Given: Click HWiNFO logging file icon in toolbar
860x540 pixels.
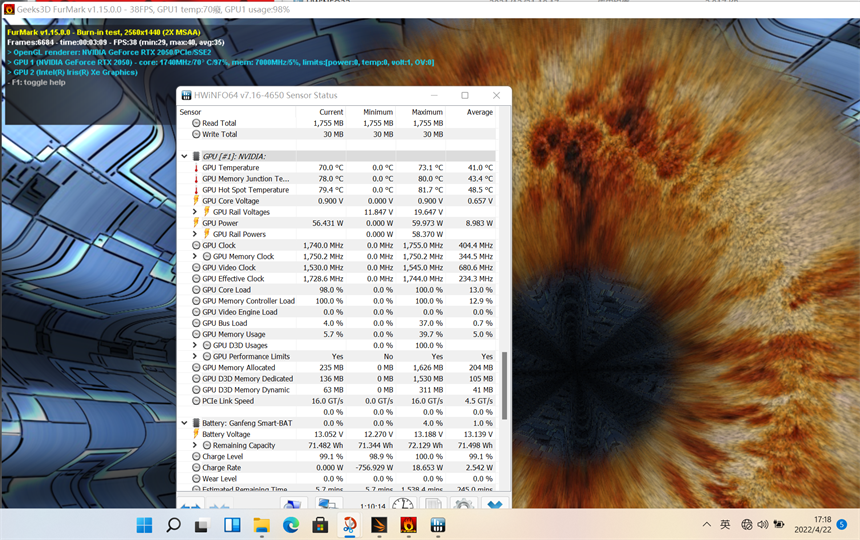Looking at the screenshot, I should [x=433, y=504].
